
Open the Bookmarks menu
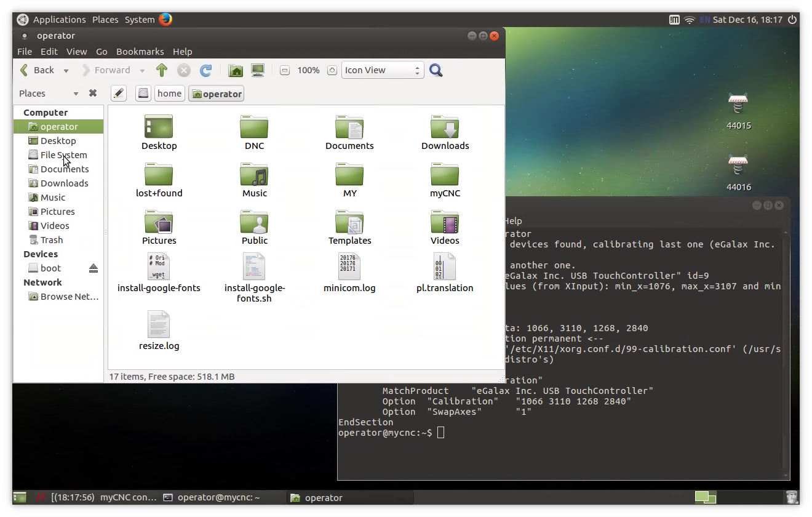140,52
